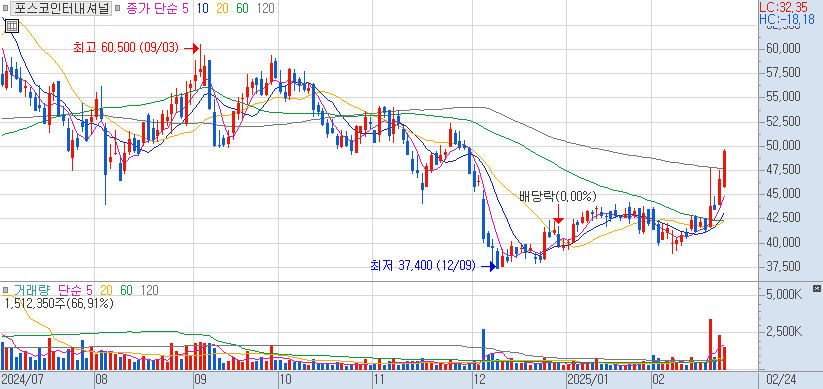Click the HC:-18,18 indicator value
Screen dimensions: 823x389
pyautogui.click(x=786, y=20)
